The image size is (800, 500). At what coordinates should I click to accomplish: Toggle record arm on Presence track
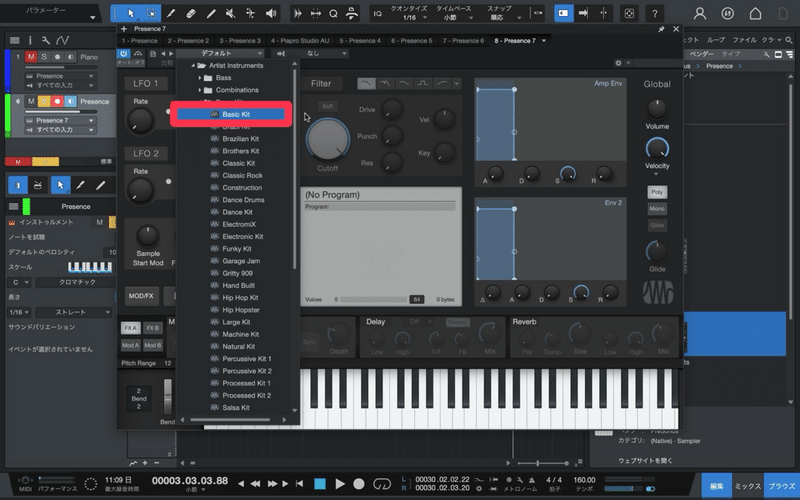pyautogui.click(x=57, y=102)
